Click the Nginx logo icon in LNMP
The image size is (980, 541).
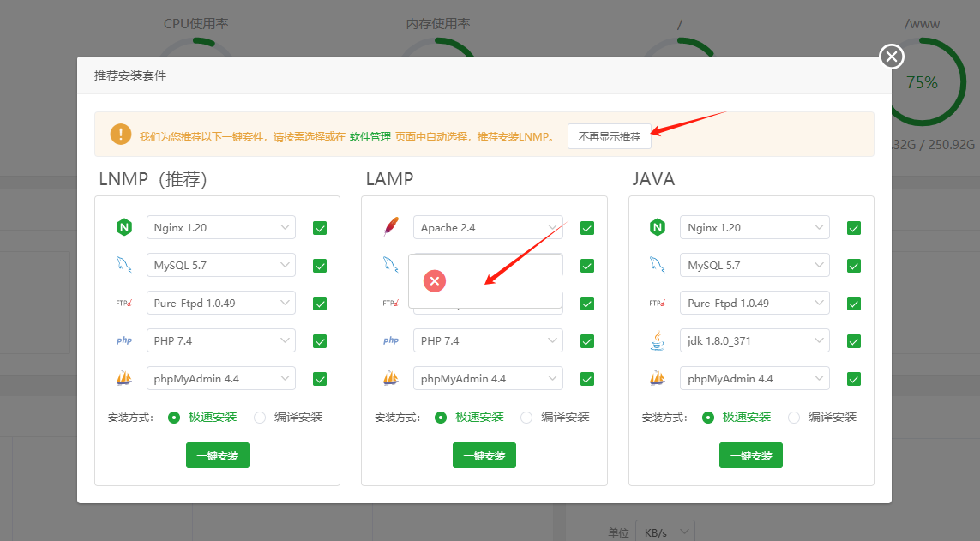point(124,227)
